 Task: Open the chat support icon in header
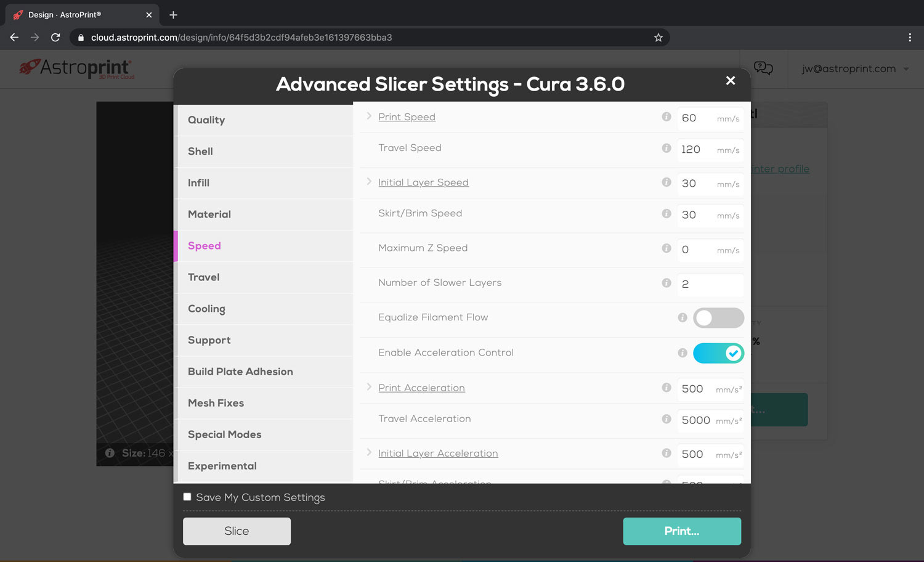point(763,68)
